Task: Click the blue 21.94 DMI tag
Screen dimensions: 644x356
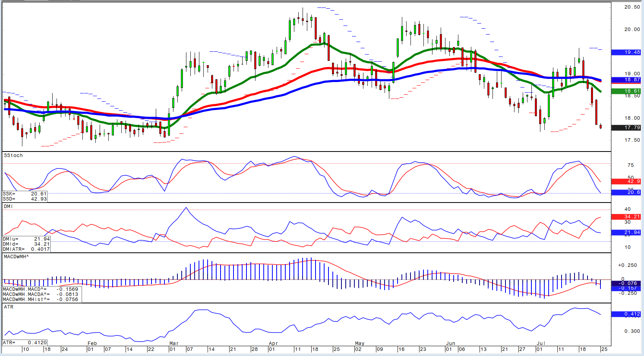Action: coord(626,232)
